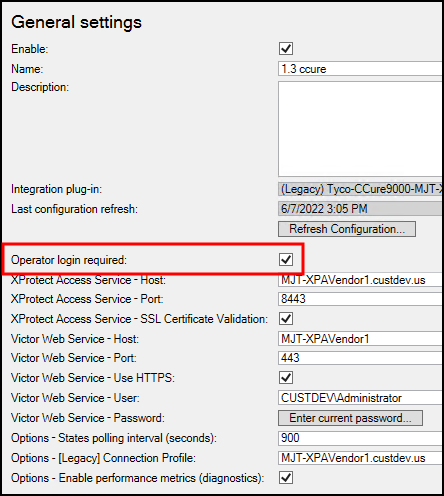Toggle SSL Certificate Validation checkbox
444x496 pixels.
point(286,319)
